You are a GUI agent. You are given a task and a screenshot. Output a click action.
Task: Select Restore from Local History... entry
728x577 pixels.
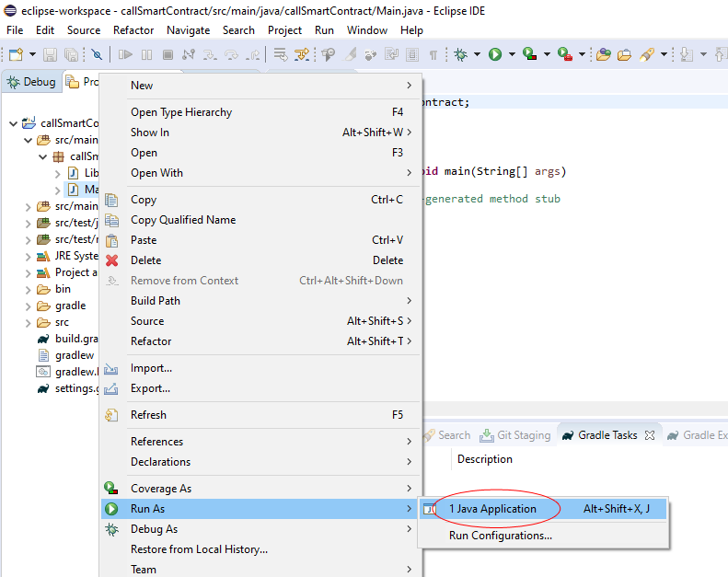[x=260, y=549]
